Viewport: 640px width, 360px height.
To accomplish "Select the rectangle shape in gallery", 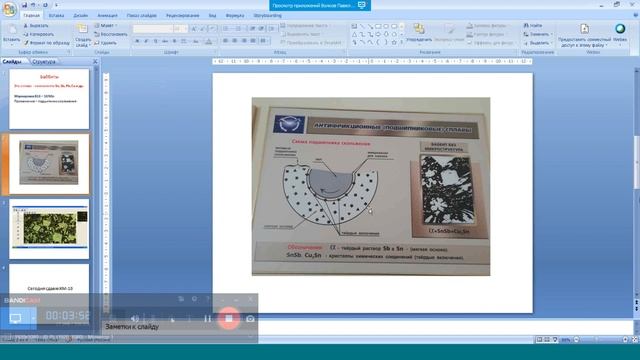I will coord(378,27).
